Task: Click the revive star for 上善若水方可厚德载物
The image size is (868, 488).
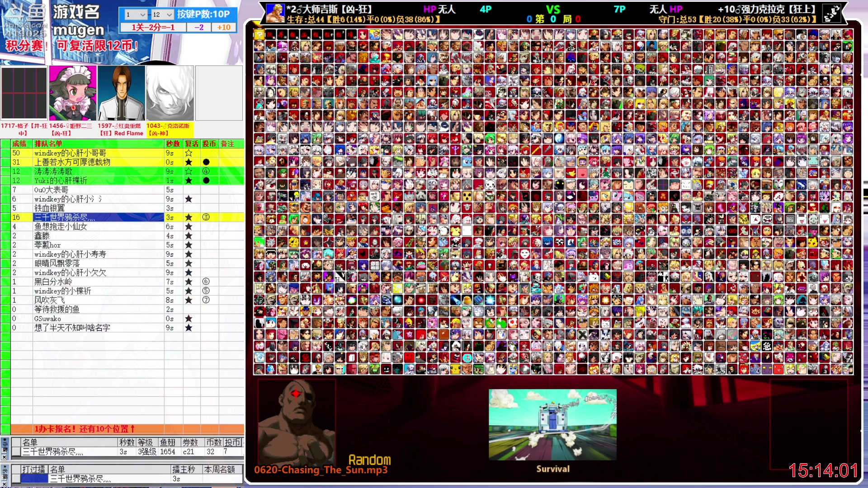Action: pyautogui.click(x=189, y=162)
